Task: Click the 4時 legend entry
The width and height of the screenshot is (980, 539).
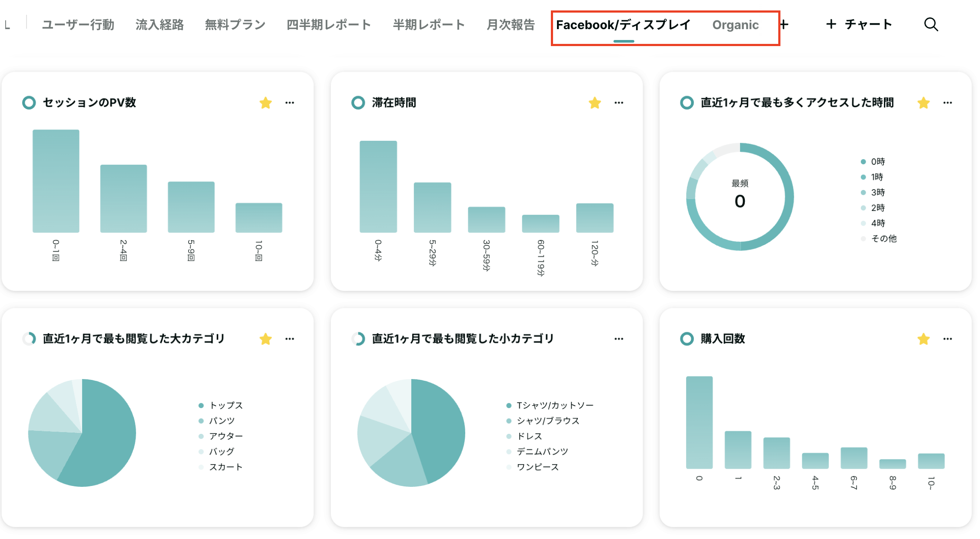Action: click(x=873, y=223)
